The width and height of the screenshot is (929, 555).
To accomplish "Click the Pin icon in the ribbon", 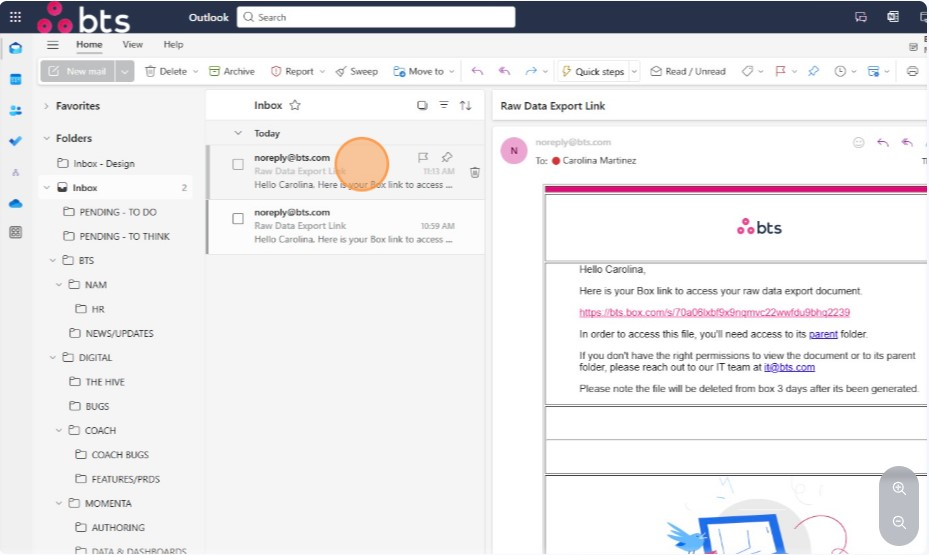I will click(x=813, y=71).
